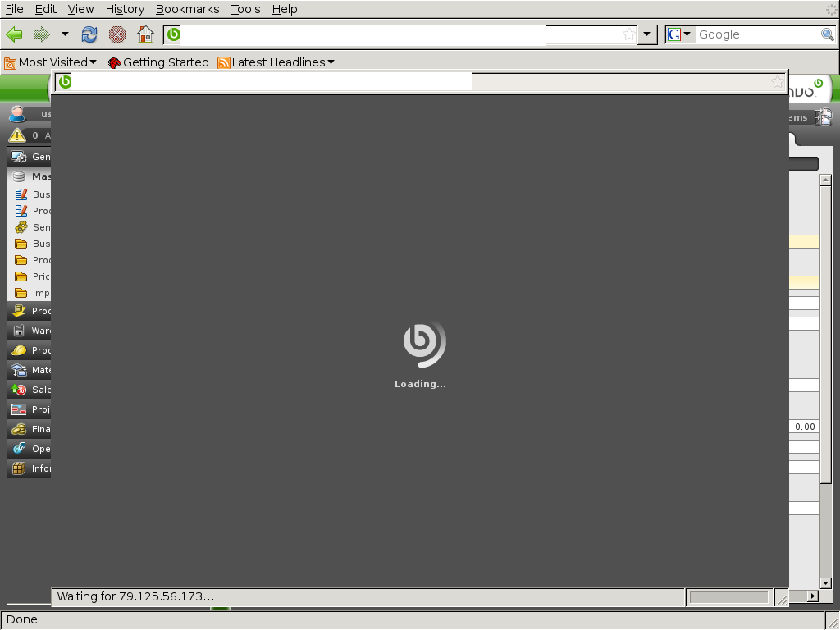
Task: Focus the main browser address bar
Action: pyautogui.click(x=400, y=34)
